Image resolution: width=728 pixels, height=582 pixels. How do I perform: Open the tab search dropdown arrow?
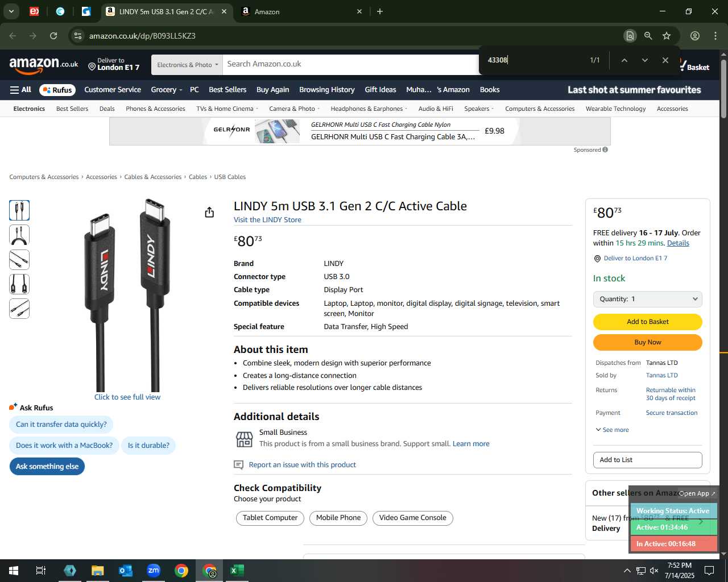point(11,11)
